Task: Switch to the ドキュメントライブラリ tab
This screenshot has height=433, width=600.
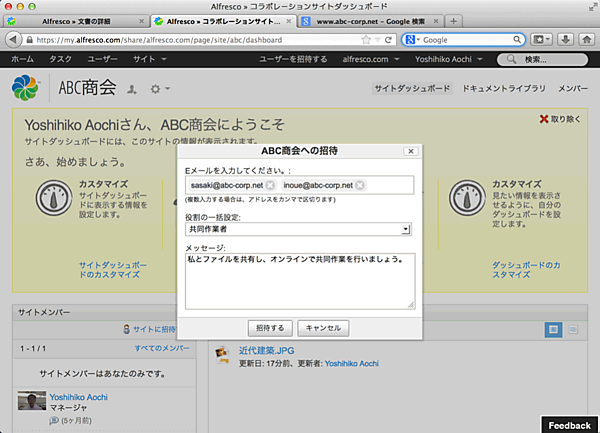Action: click(x=504, y=89)
